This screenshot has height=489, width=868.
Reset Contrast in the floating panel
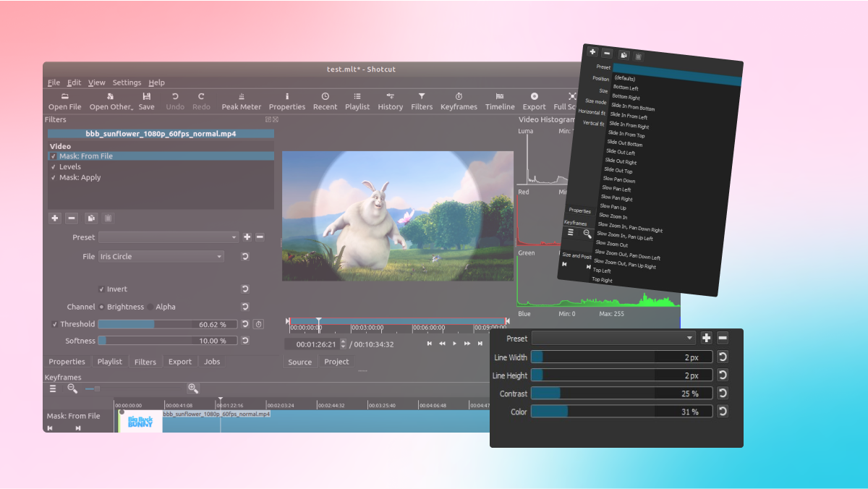coord(722,393)
